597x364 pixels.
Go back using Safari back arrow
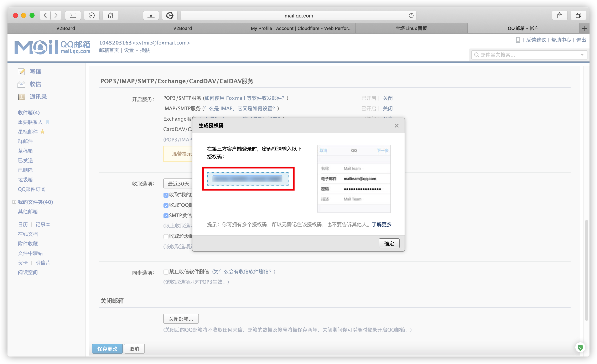[x=45, y=16]
